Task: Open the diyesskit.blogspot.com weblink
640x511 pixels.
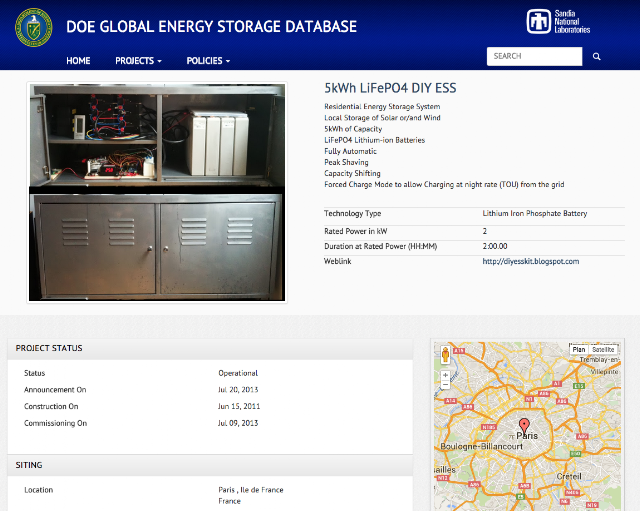Action: [531, 261]
